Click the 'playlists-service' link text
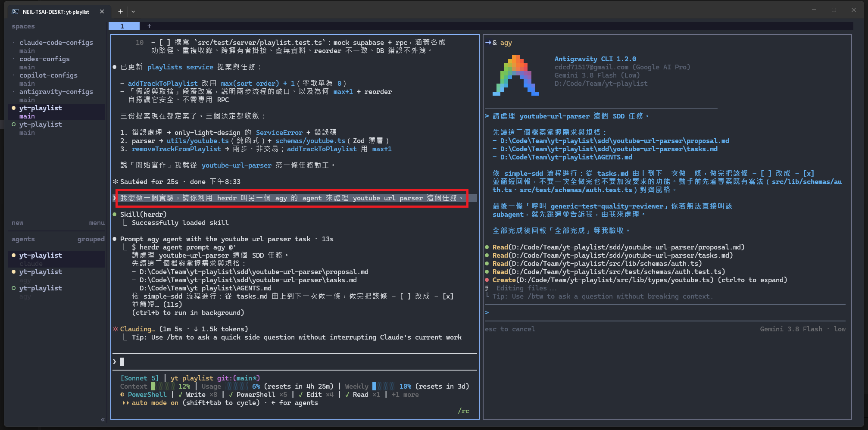The image size is (868, 430). tap(180, 67)
